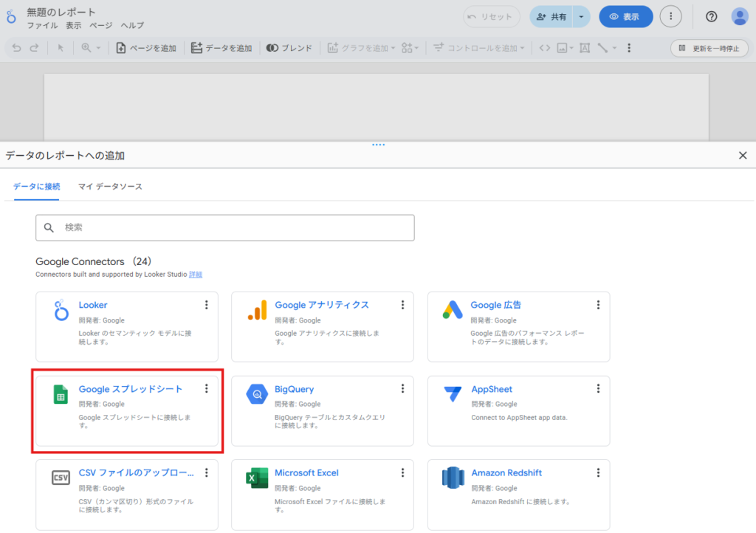Click the 検索 connector search field

click(225, 227)
